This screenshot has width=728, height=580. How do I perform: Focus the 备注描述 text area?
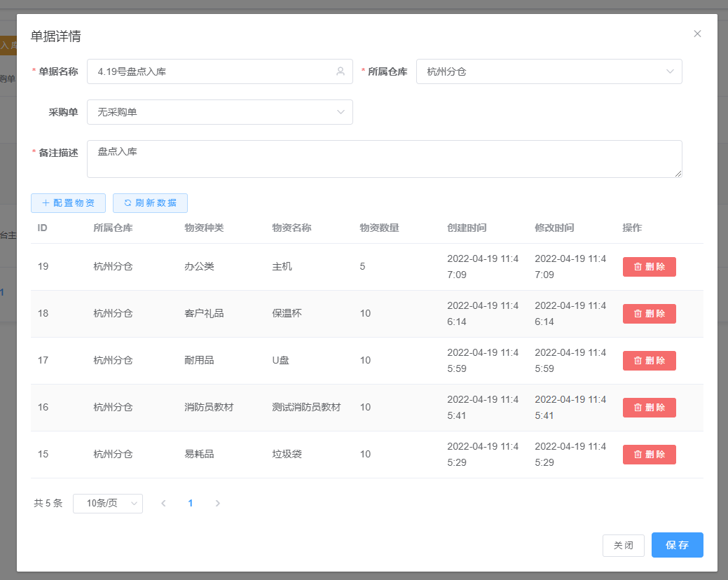click(x=384, y=159)
